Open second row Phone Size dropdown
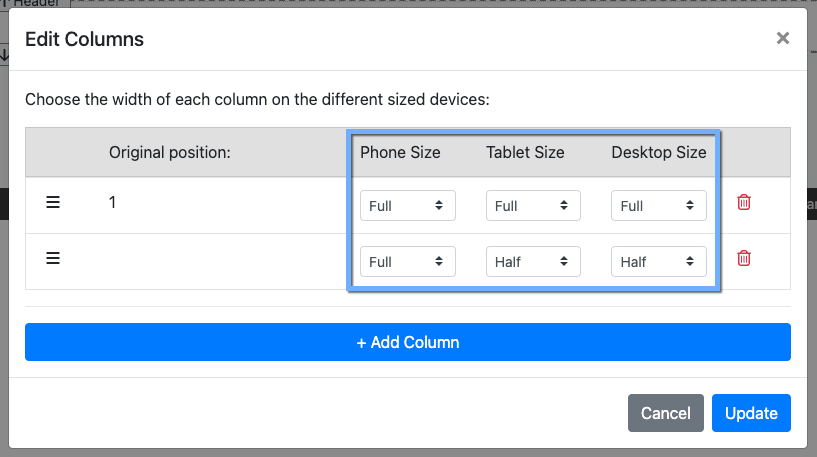The width and height of the screenshot is (817, 457). click(407, 262)
